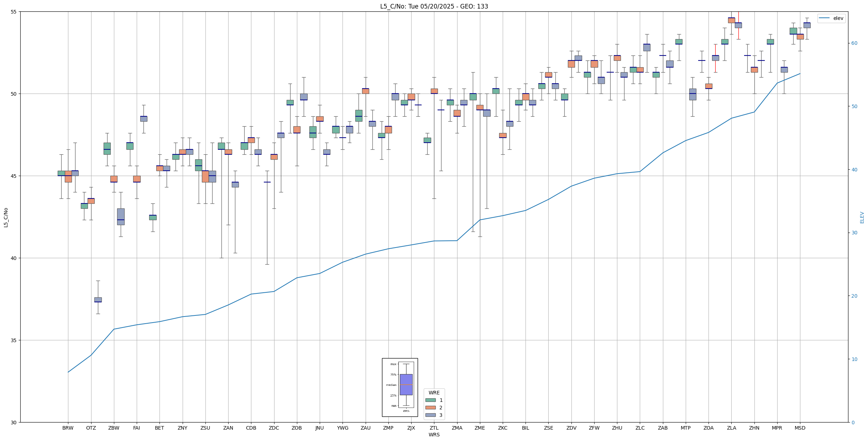The height and width of the screenshot is (441, 868).
Task: Click the ZTL station tick label
Action: [434, 428]
